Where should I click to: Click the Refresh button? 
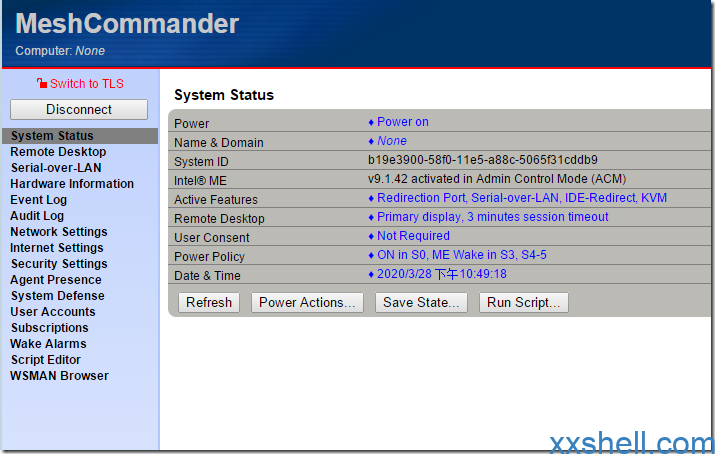coord(209,303)
